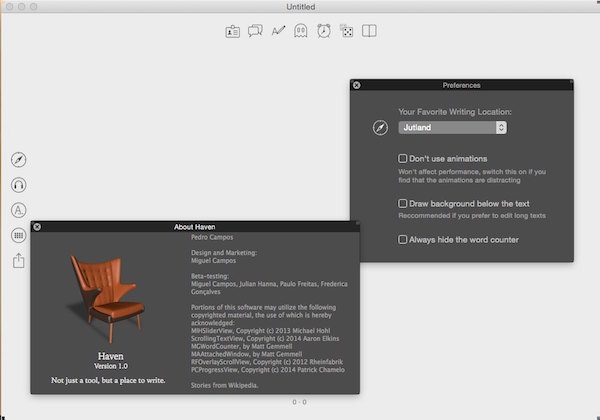Open the alarm clock timer tool
The height and width of the screenshot is (420, 600).
pyautogui.click(x=324, y=31)
